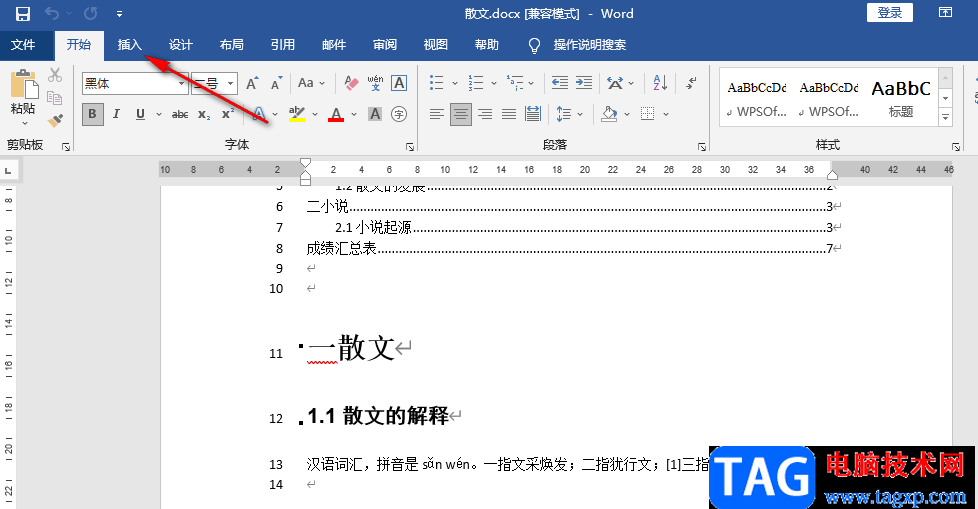Apply bullet list formatting
978x509 pixels.
pyautogui.click(x=437, y=83)
